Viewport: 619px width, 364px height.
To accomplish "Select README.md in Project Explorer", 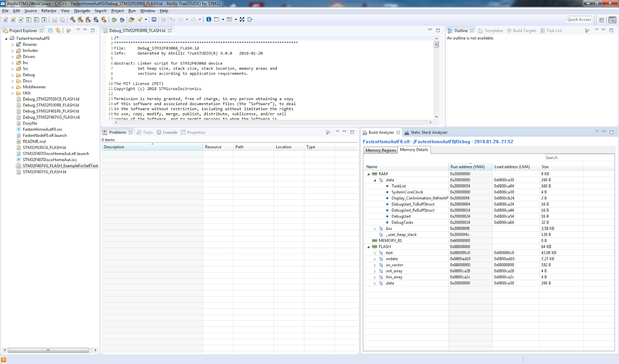I will pyautogui.click(x=34, y=142).
